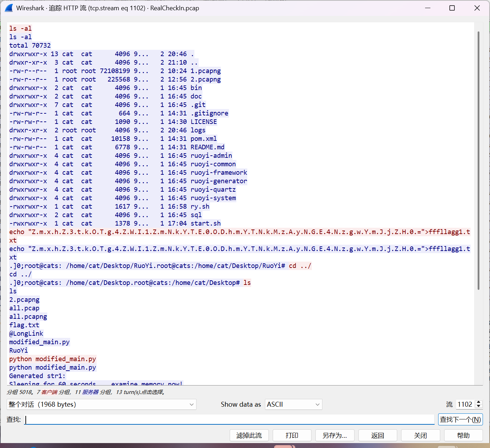Decrease the stream number with the down arrow

coord(478,407)
